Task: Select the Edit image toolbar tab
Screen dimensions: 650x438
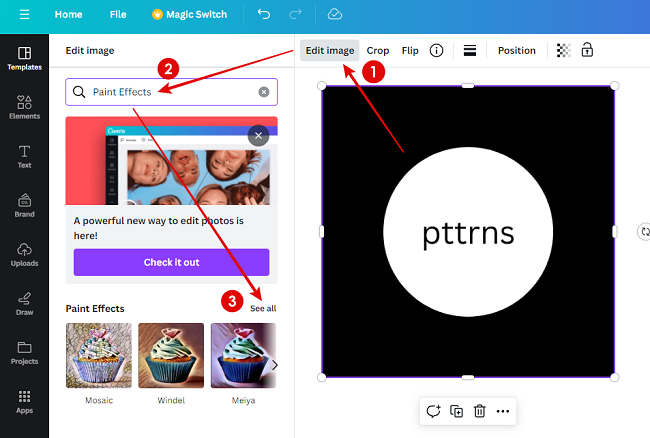Action: pyautogui.click(x=330, y=51)
